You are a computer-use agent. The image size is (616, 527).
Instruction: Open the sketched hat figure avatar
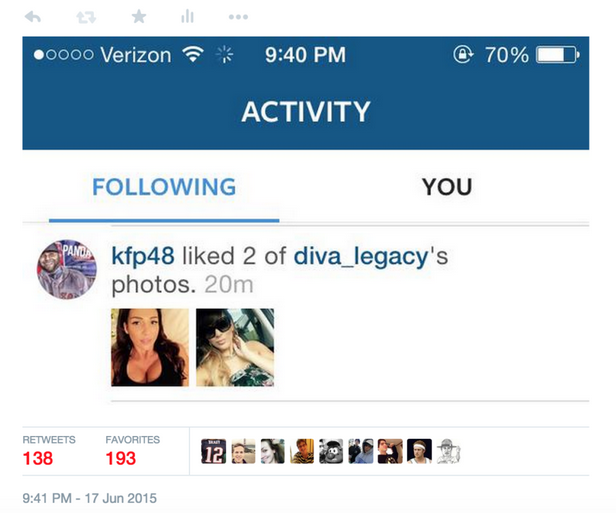point(449,451)
